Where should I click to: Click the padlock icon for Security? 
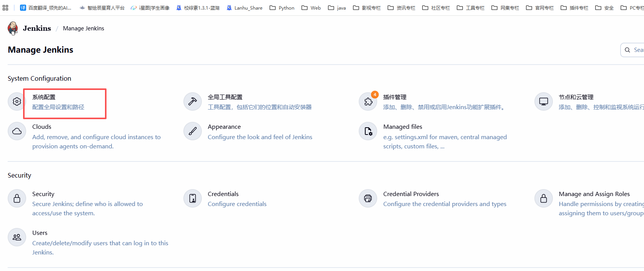[x=17, y=198]
